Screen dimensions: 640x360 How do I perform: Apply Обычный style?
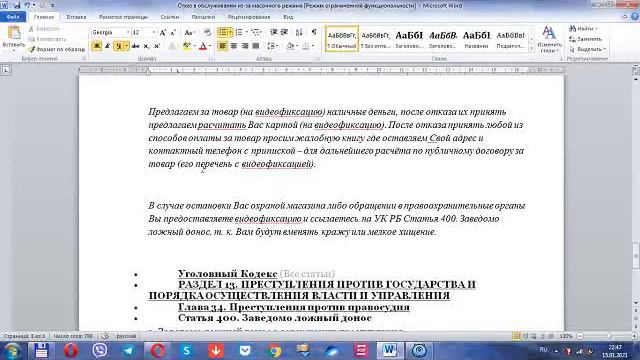click(342, 39)
